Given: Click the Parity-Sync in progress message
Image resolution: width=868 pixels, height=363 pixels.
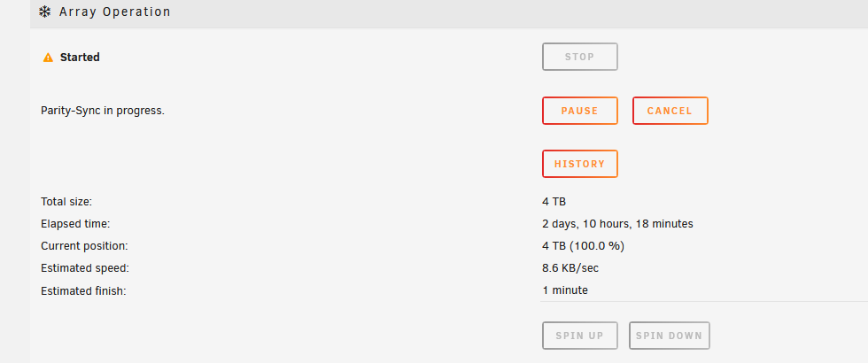Looking at the screenshot, I should click(103, 111).
